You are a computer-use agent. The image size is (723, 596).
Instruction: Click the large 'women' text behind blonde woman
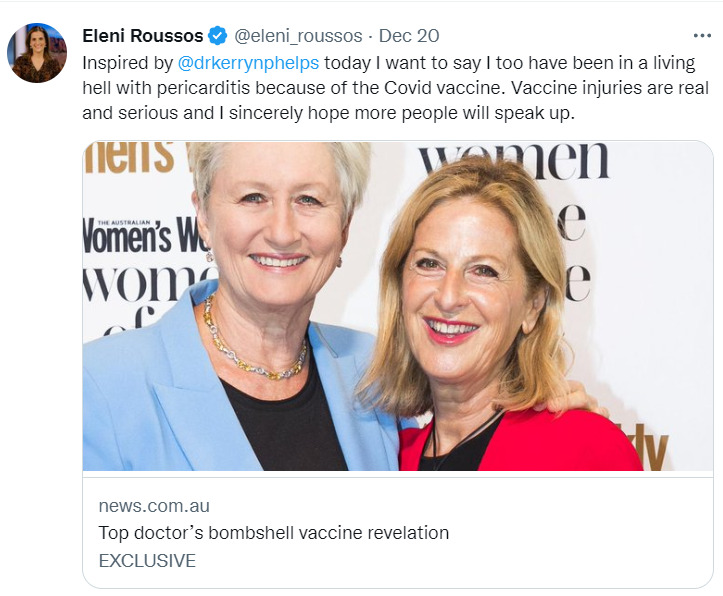click(x=514, y=160)
